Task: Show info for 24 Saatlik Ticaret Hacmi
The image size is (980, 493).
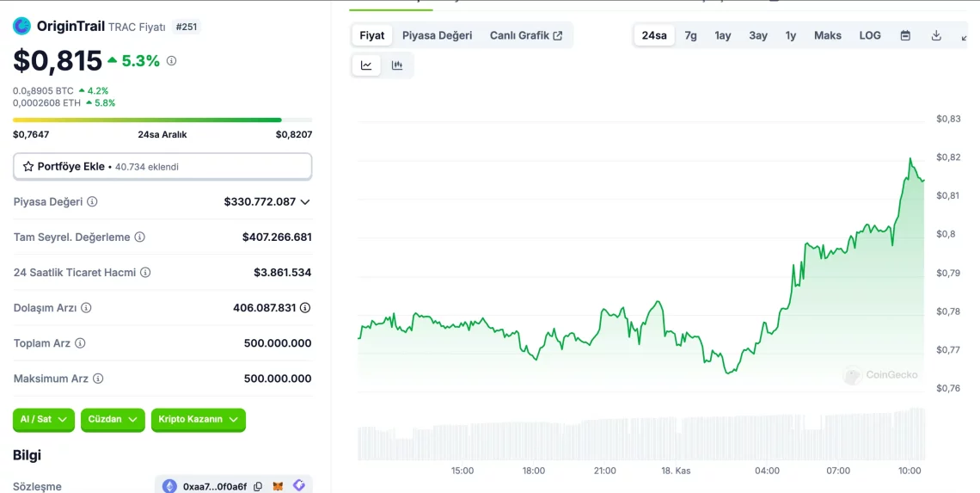Action: click(145, 272)
